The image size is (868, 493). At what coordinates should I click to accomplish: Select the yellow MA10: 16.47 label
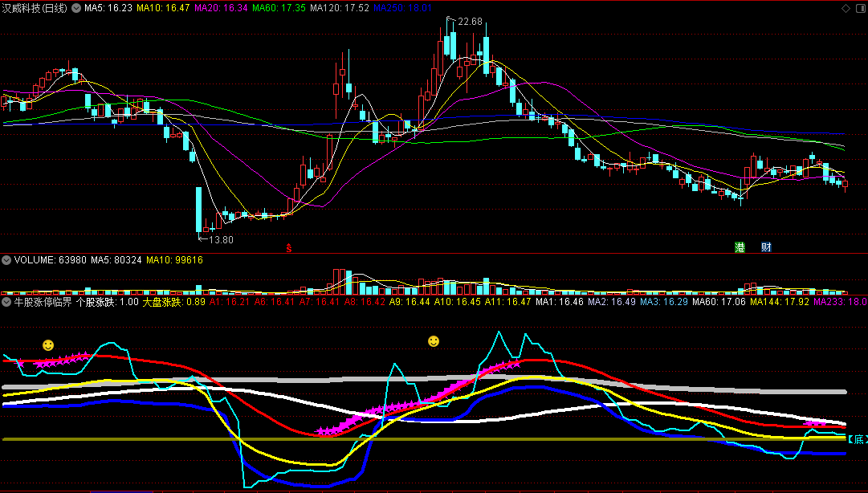coord(163,8)
